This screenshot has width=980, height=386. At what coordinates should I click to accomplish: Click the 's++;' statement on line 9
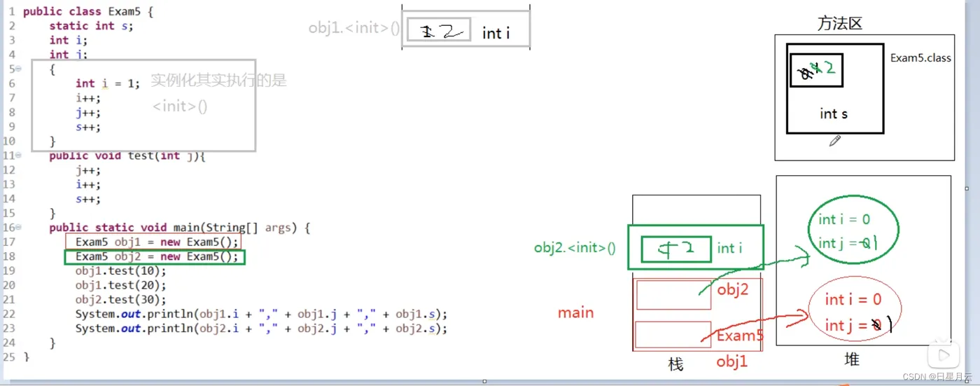[88, 127]
